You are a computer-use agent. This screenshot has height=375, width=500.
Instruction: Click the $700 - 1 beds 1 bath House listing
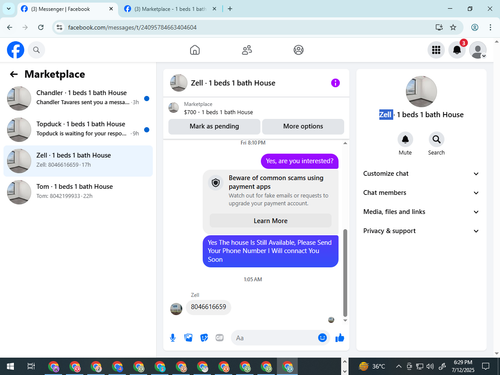coord(218,112)
